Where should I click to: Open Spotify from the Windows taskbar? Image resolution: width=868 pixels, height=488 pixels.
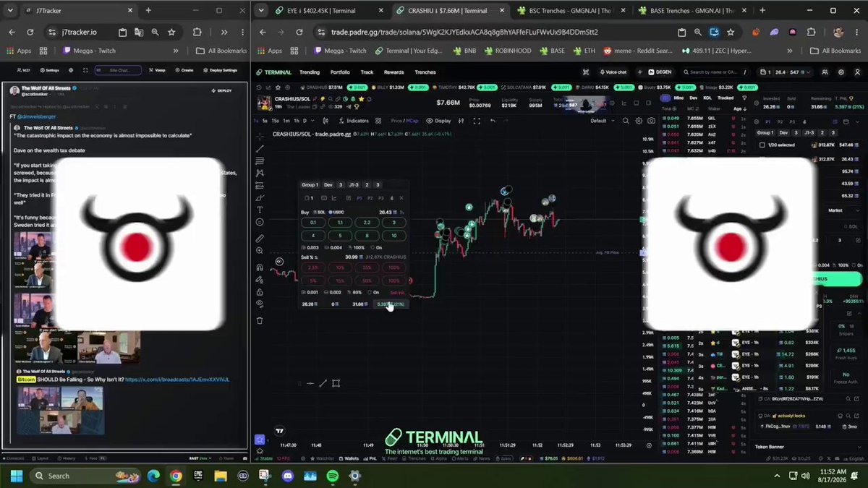(333, 476)
